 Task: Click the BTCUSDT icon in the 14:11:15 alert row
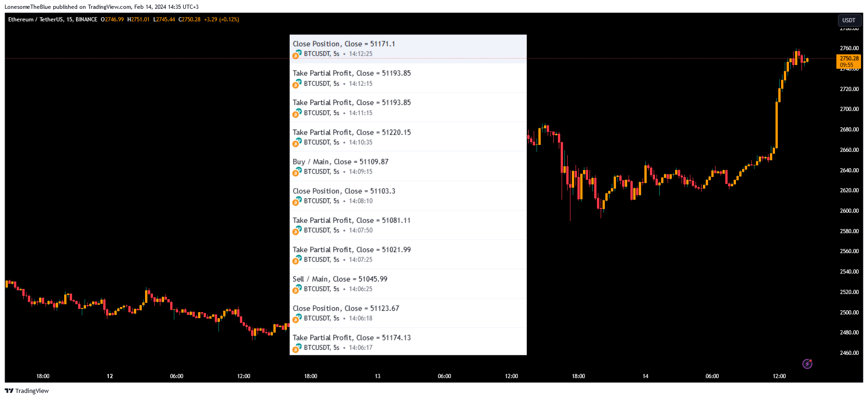pos(297,113)
